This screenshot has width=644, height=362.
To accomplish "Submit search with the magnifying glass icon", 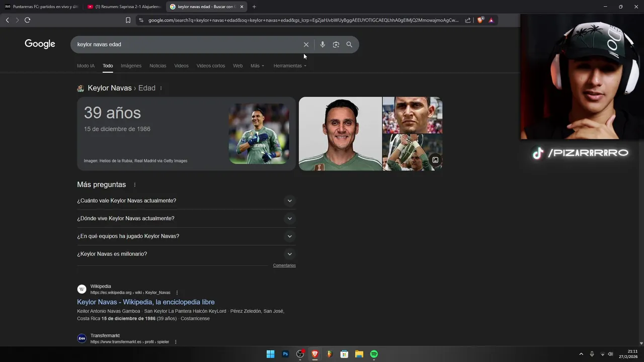I will tap(349, 44).
